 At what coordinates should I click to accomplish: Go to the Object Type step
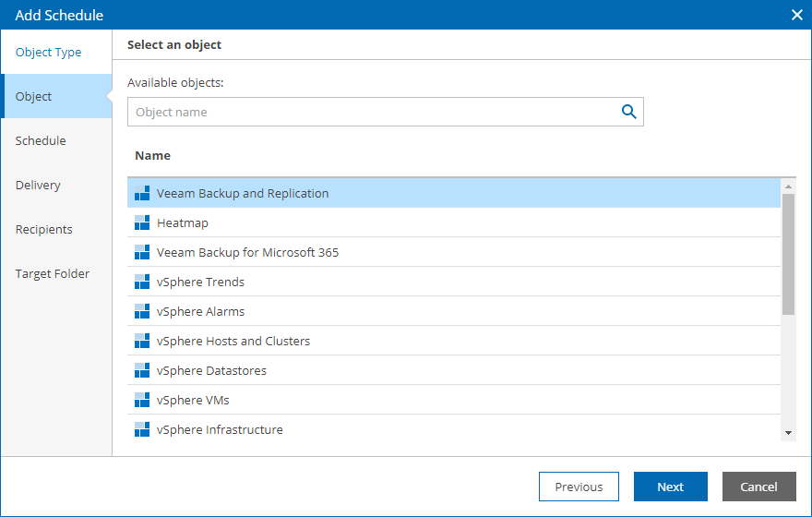[x=56, y=52]
